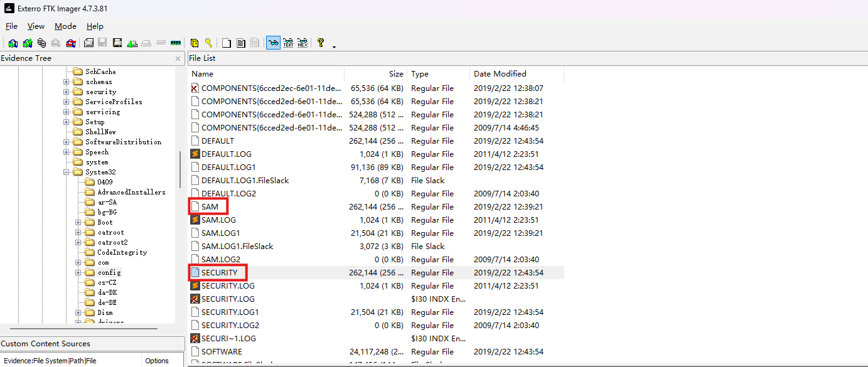The image size is (868, 367).
Task: Expand the schemas folder node
Action: click(x=66, y=82)
